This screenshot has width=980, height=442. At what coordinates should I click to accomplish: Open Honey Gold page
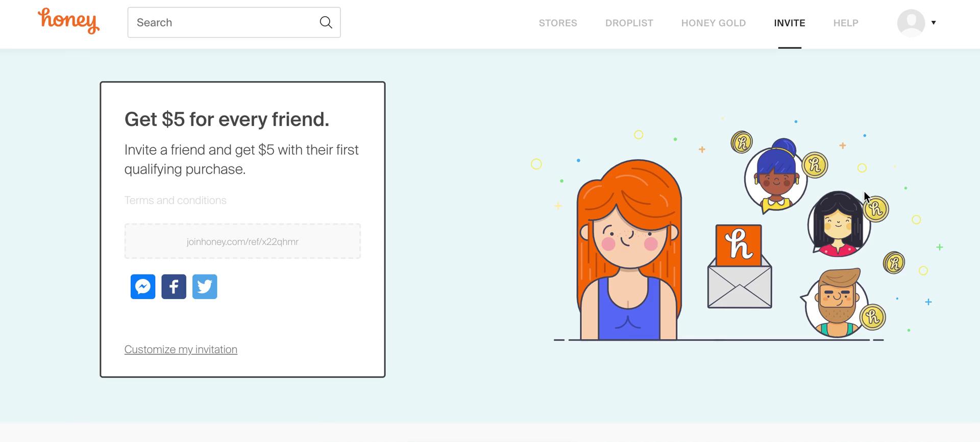(x=714, y=23)
